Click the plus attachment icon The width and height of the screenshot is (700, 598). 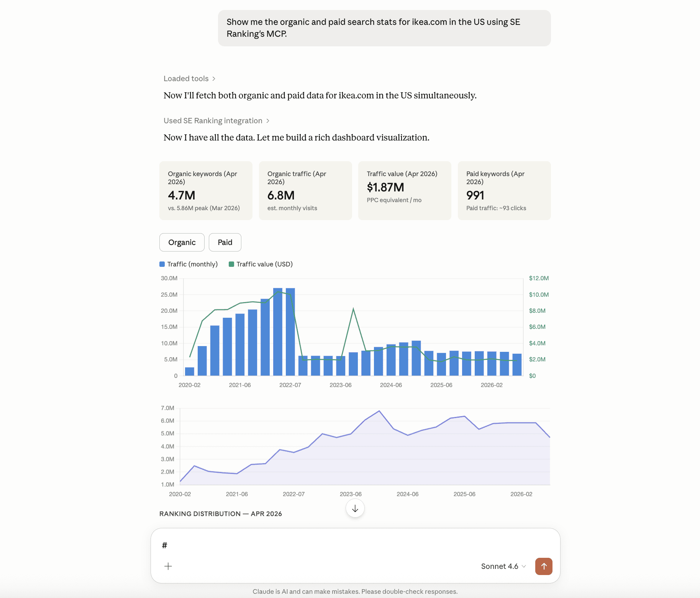pos(168,566)
